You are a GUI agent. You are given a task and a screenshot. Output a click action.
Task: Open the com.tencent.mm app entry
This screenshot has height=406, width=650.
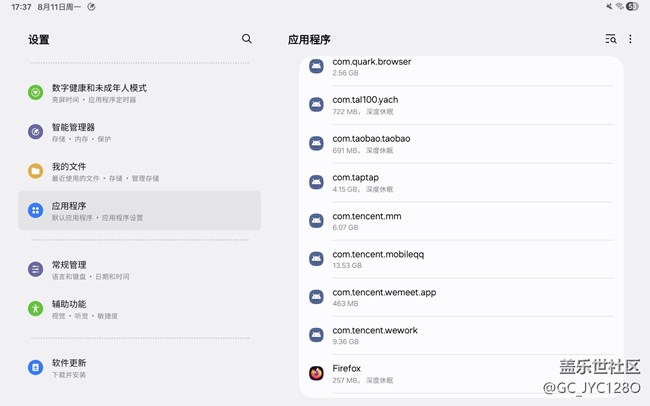click(x=461, y=221)
